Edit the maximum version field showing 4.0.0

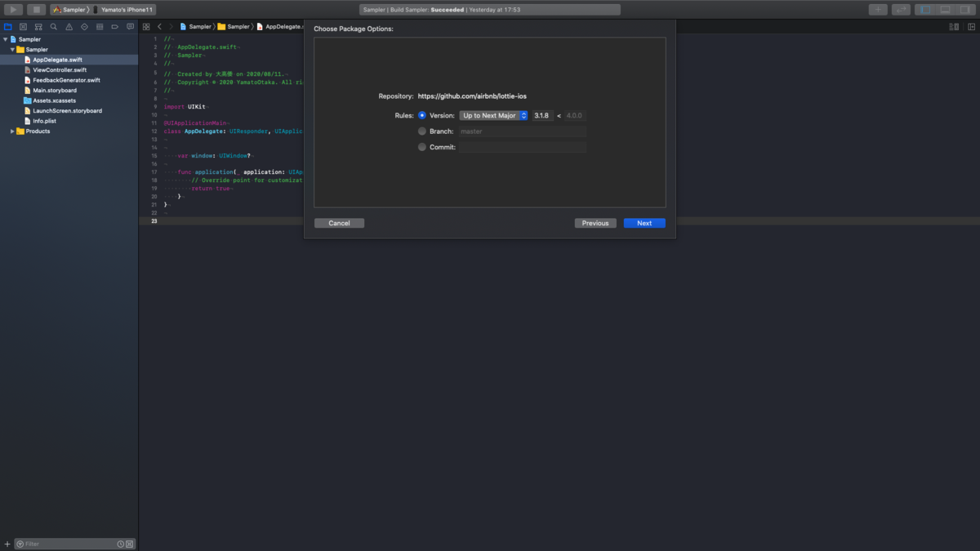(575, 116)
